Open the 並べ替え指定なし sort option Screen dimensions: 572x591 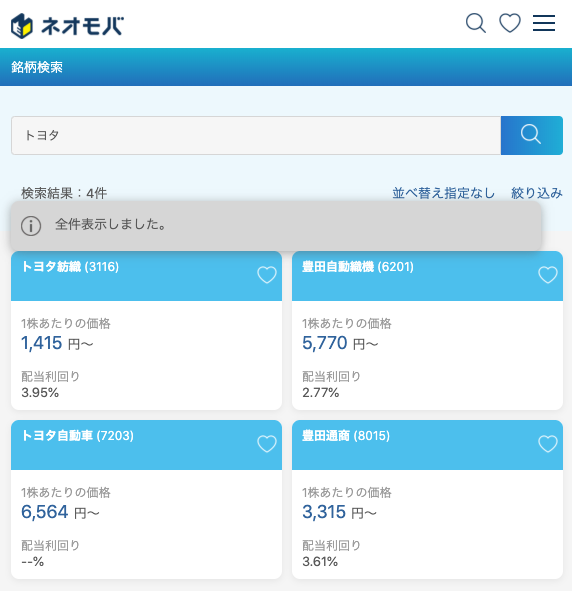click(444, 193)
